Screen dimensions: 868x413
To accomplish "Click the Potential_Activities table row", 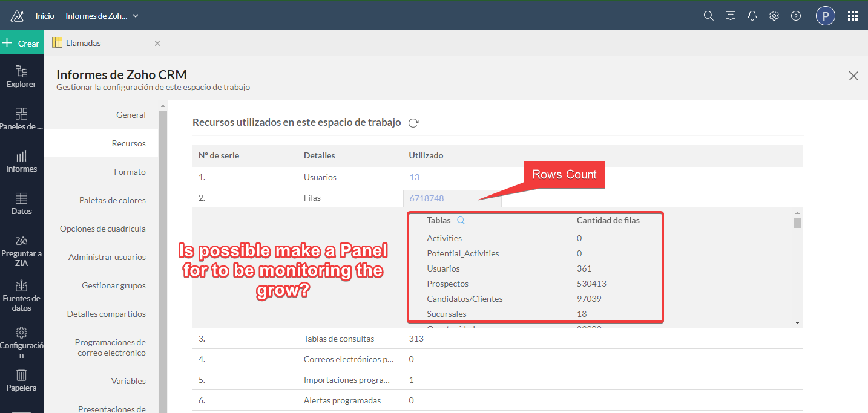I will [x=536, y=253].
